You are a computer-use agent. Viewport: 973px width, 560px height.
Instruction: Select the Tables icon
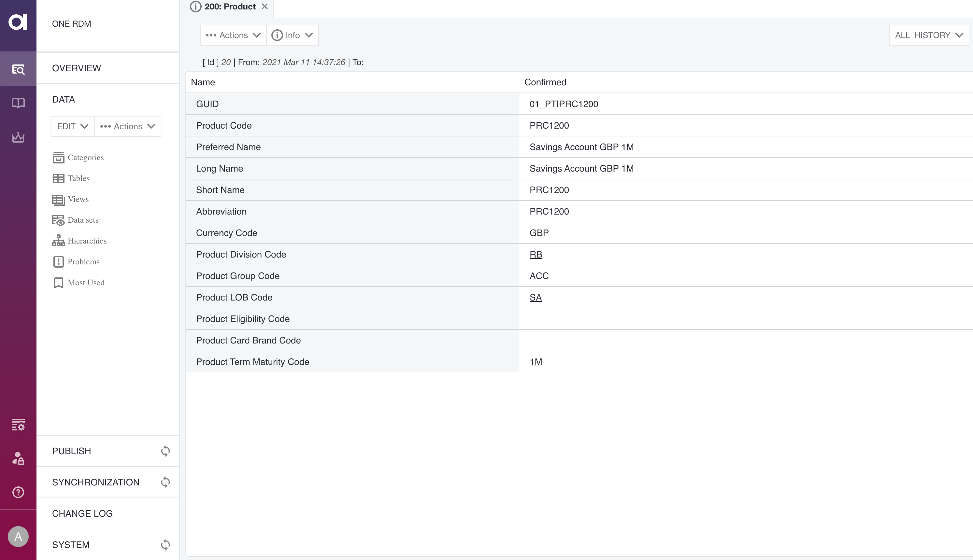[x=59, y=178]
